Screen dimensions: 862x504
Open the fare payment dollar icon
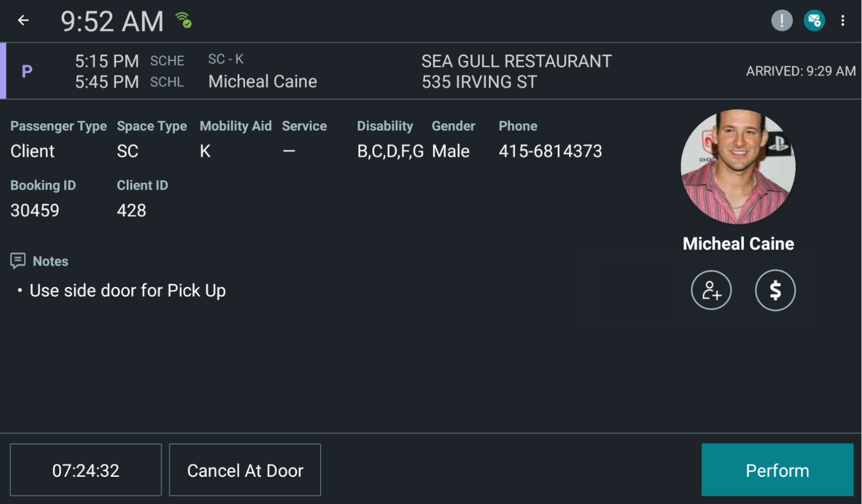coord(775,290)
